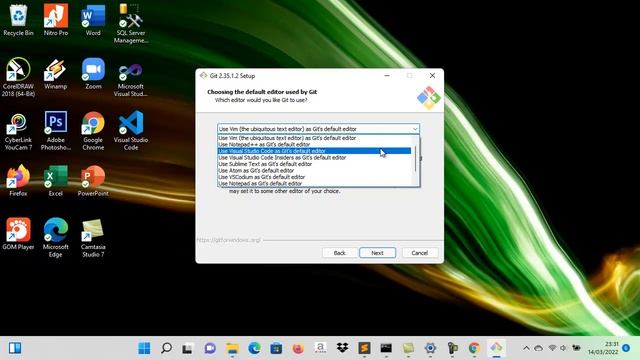Choose Visual Studio Code Insiders as default editor
Viewport: 640px width, 360px height.
[x=314, y=158]
